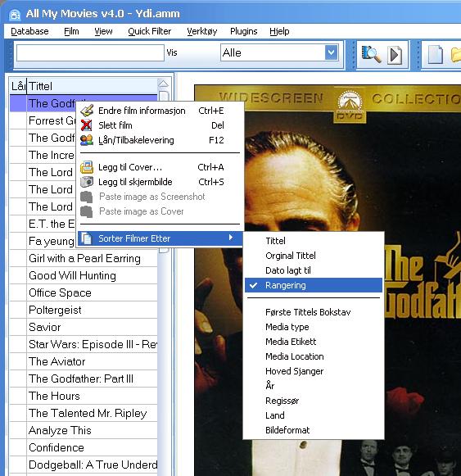Image resolution: width=461 pixels, height=476 pixels.
Task: Choose Endre film informasjon in context menu
Action: point(160,111)
